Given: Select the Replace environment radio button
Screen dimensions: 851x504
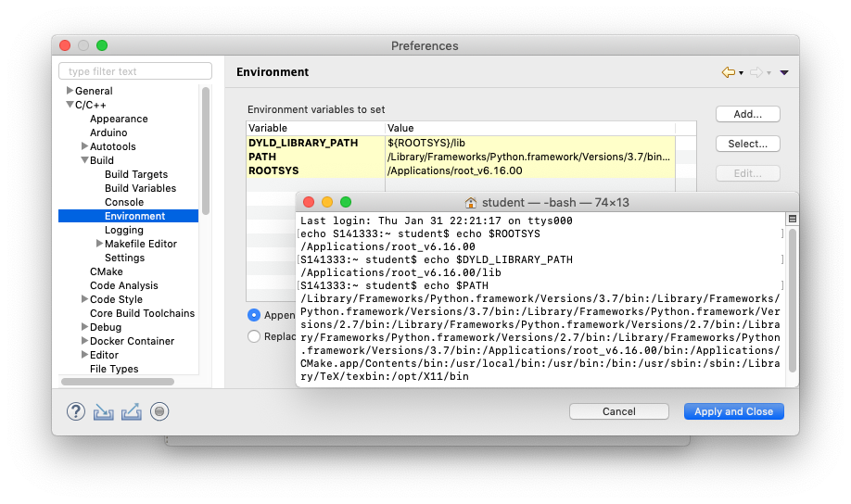Looking at the screenshot, I should point(253,336).
